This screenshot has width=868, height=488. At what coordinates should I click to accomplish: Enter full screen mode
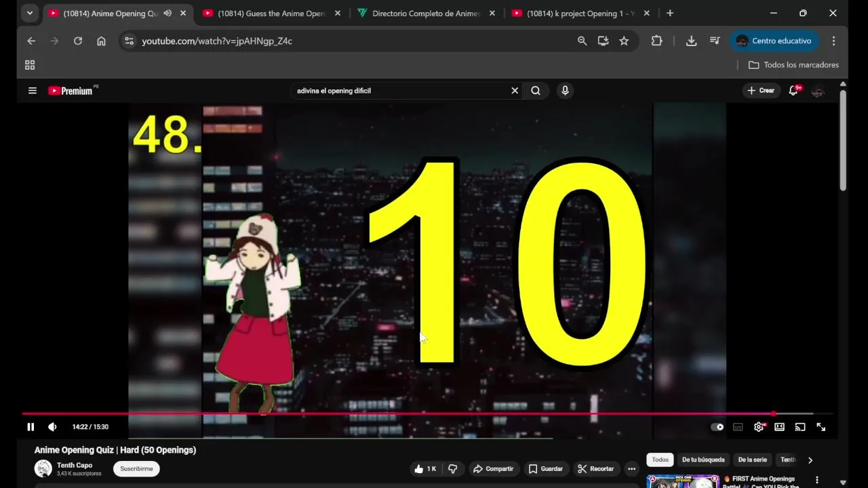[821, 427]
